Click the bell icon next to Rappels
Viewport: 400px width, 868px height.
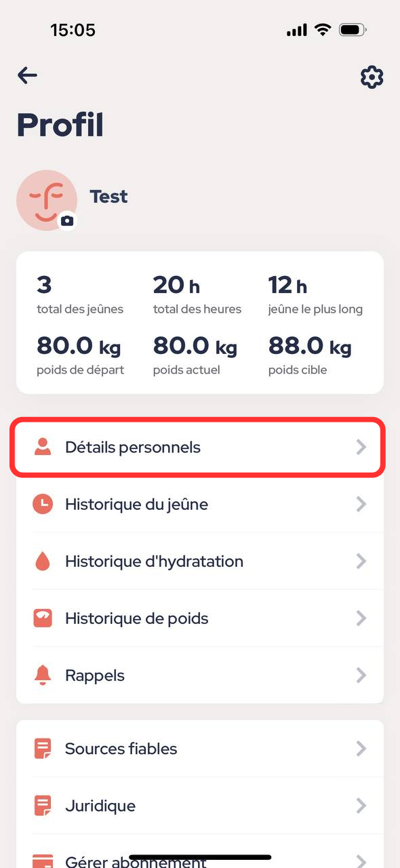click(x=43, y=675)
